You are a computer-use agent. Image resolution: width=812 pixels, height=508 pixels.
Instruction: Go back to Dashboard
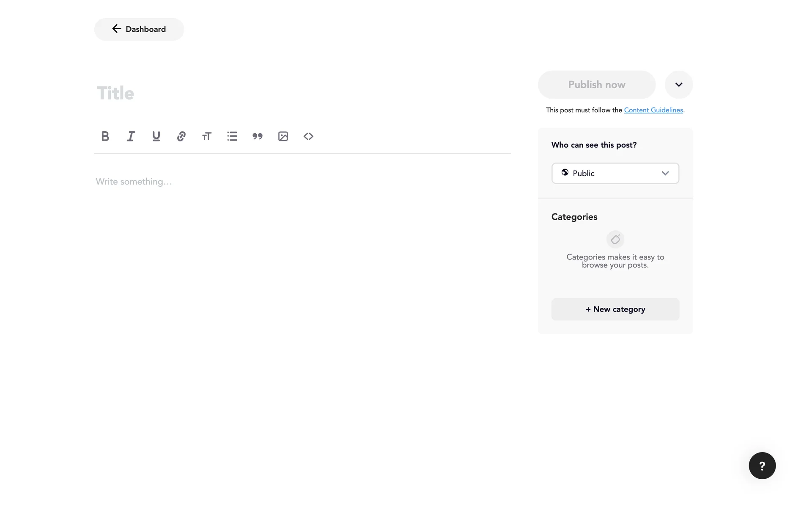point(139,29)
